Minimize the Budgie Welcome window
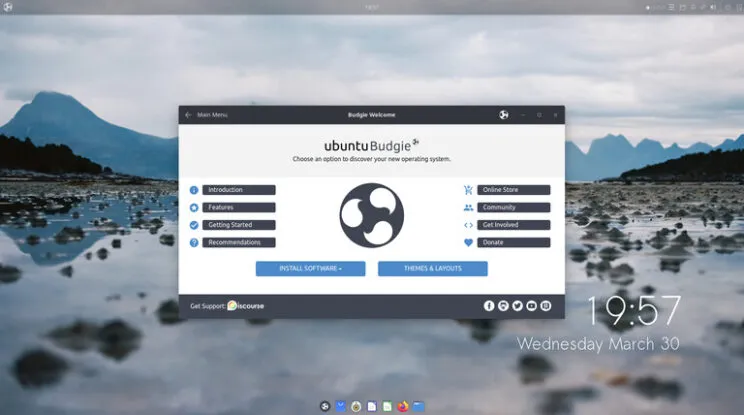Image resolution: width=744 pixels, height=415 pixels. (x=523, y=115)
